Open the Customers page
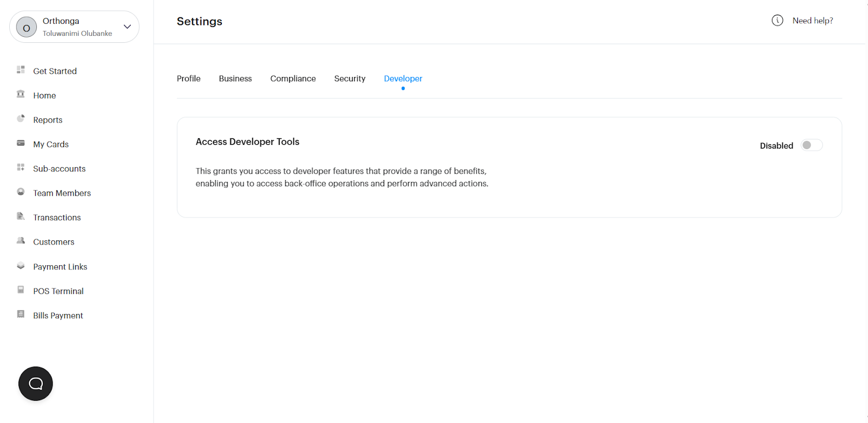Viewport: 868px width, 423px height. click(54, 242)
